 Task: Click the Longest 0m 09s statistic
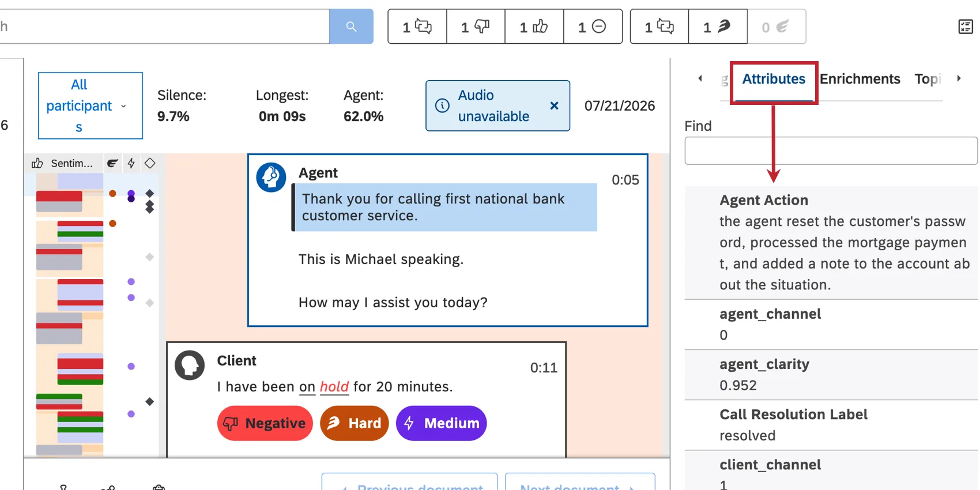[282, 105]
